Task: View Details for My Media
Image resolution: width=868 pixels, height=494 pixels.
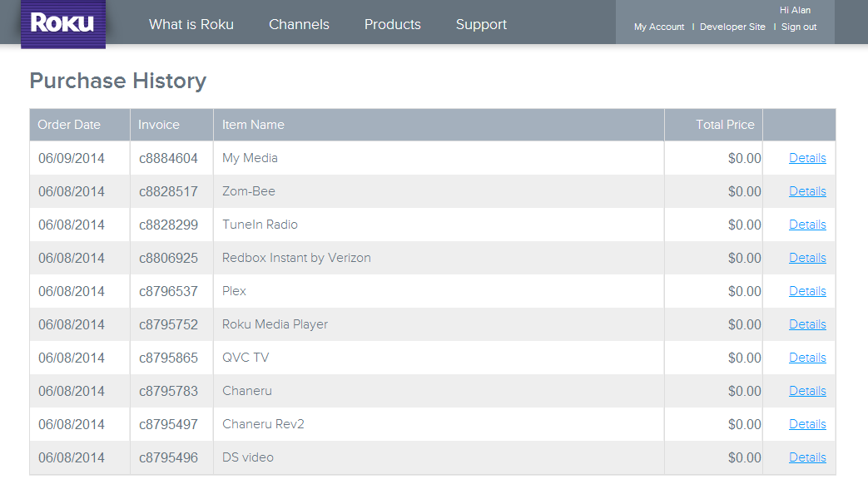Action: tap(807, 158)
